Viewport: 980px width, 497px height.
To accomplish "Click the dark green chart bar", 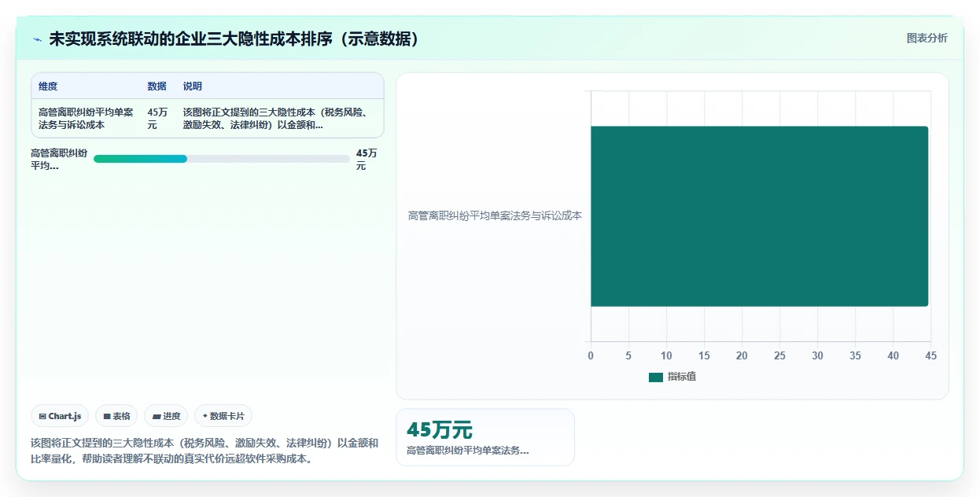I will [x=759, y=216].
